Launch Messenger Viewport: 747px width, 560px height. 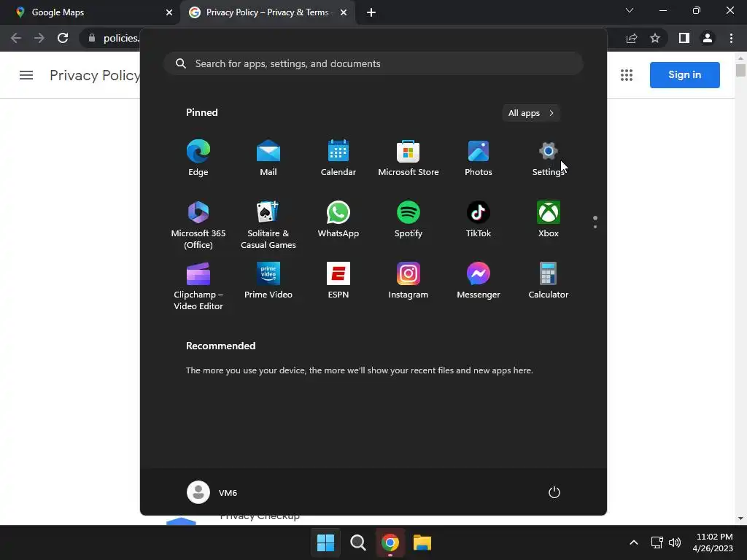(479, 281)
